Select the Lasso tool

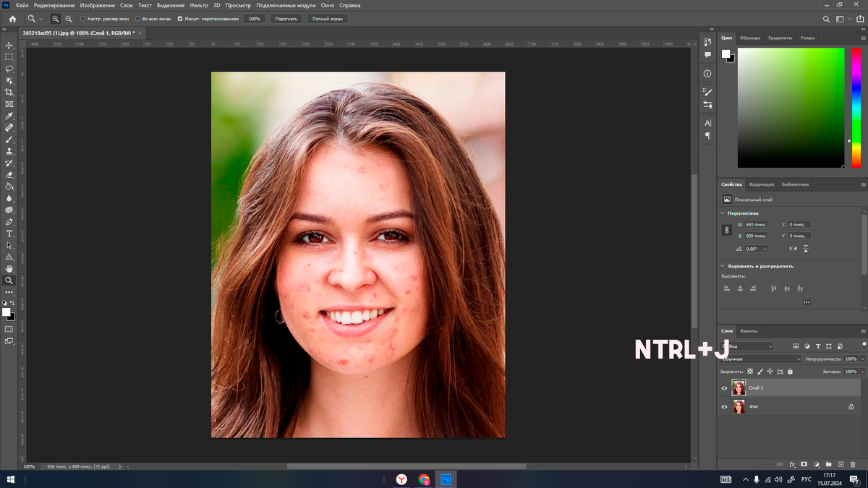[9, 69]
